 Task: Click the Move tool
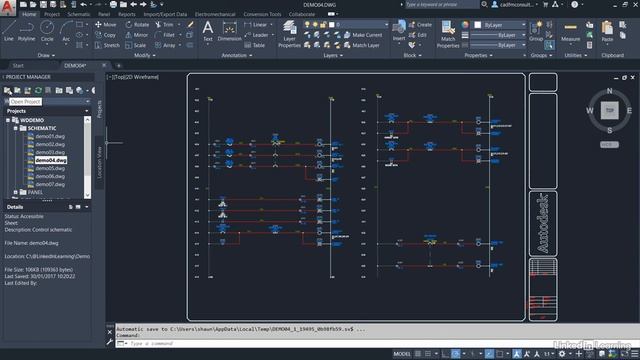[105, 24]
